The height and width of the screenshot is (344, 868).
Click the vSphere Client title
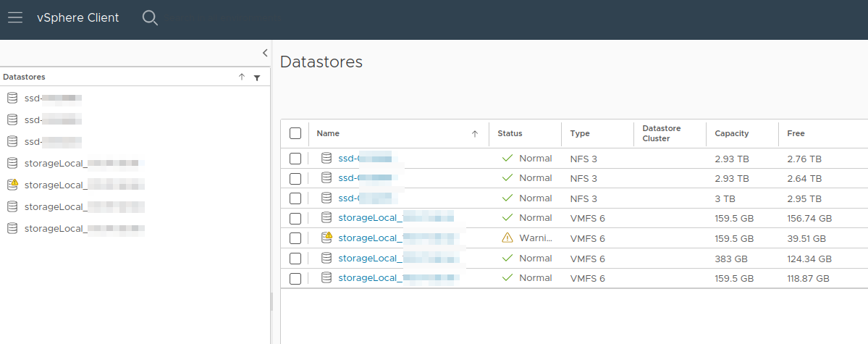(78, 17)
